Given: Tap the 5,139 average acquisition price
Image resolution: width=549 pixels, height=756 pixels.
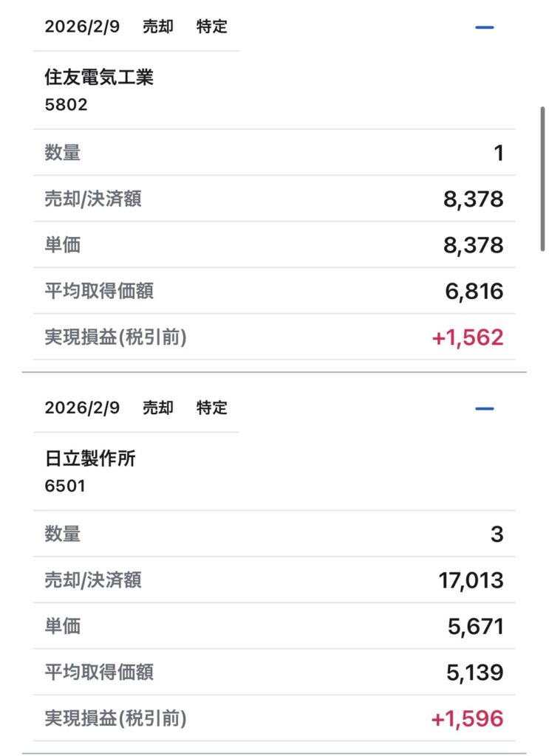Looking at the screenshot, I should coord(475,673).
